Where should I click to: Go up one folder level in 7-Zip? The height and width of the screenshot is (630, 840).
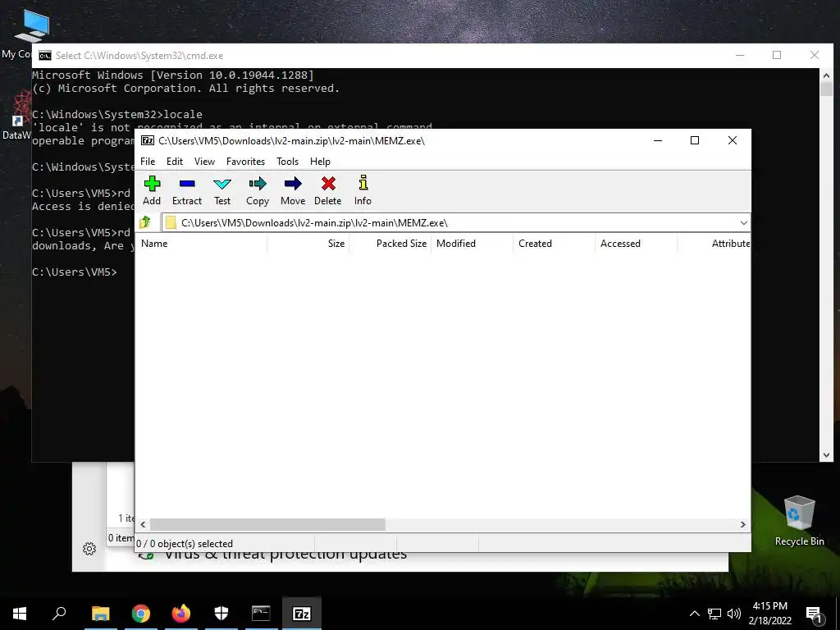point(144,222)
